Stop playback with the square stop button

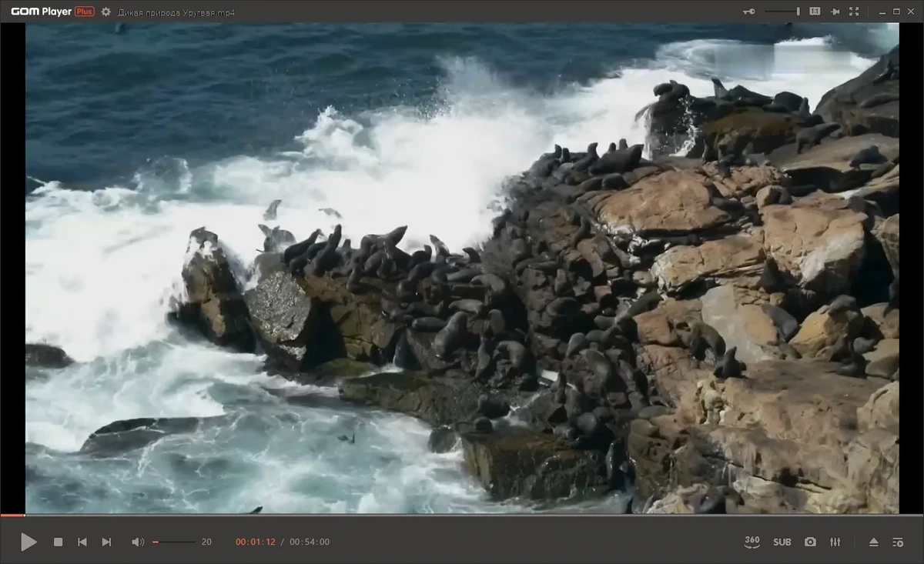pyautogui.click(x=58, y=542)
